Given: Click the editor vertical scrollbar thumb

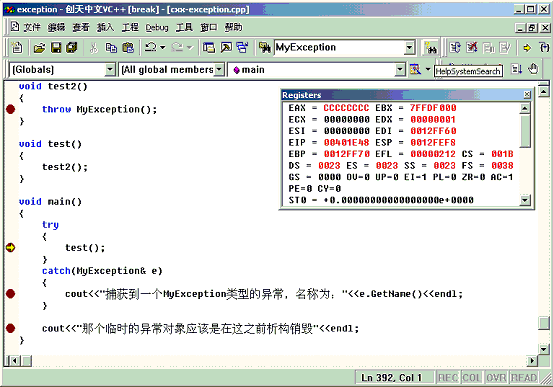Looking at the screenshot, I should [x=544, y=323].
